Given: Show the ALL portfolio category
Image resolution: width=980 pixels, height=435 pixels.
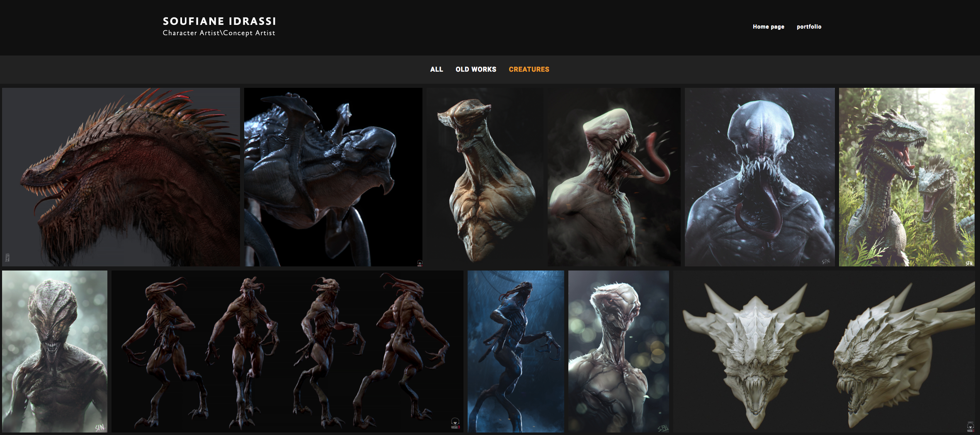Looking at the screenshot, I should tap(436, 69).
